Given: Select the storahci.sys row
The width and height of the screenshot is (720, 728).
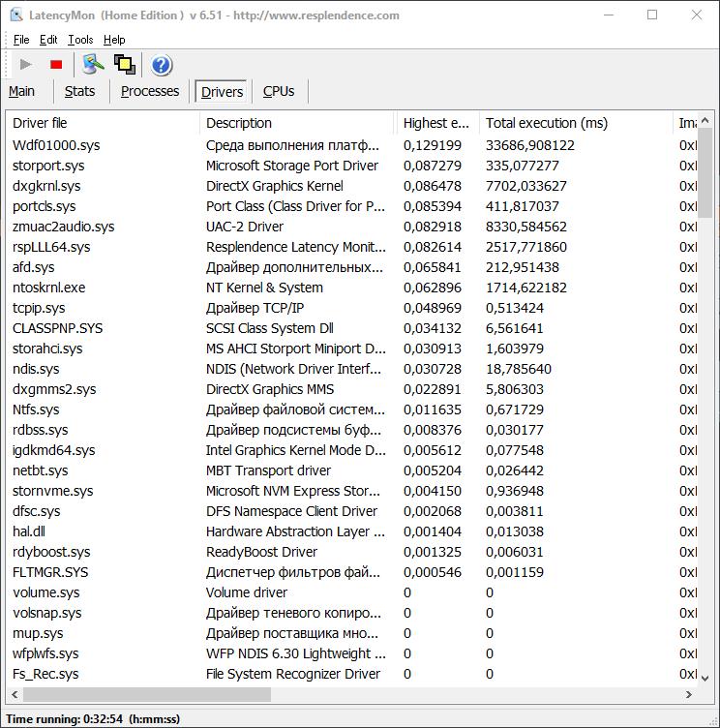Looking at the screenshot, I should (351, 349).
